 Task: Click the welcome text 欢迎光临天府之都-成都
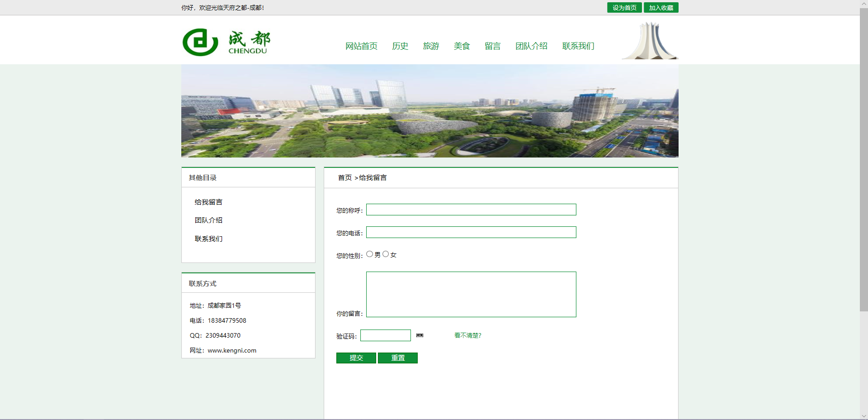tap(231, 8)
